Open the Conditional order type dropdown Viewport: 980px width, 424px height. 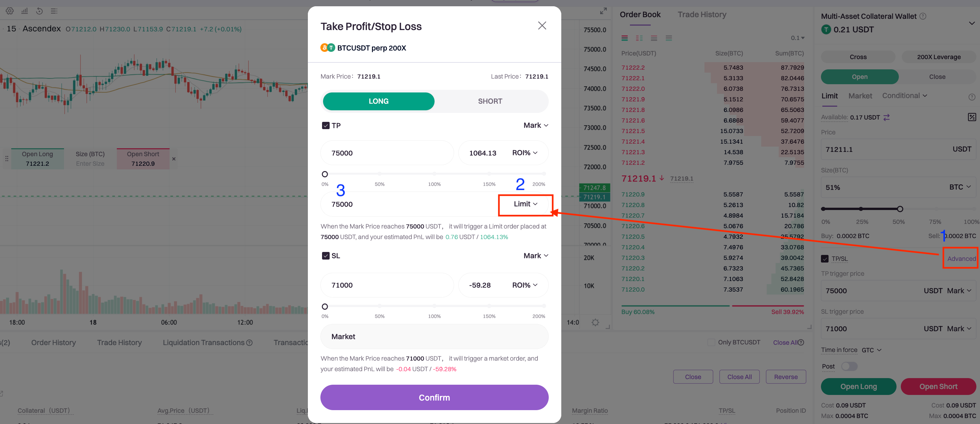tap(904, 96)
